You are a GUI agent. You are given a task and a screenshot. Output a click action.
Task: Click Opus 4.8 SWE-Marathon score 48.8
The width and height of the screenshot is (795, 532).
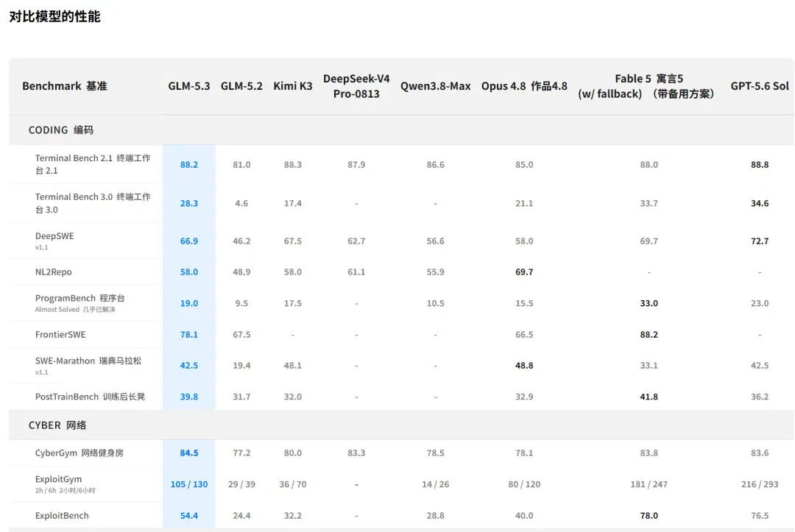[x=524, y=366]
